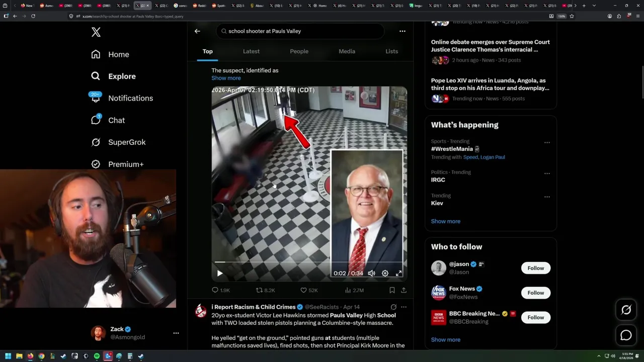The image size is (644, 362).
Task: Click the browser address bar URL
Action: point(133,16)
